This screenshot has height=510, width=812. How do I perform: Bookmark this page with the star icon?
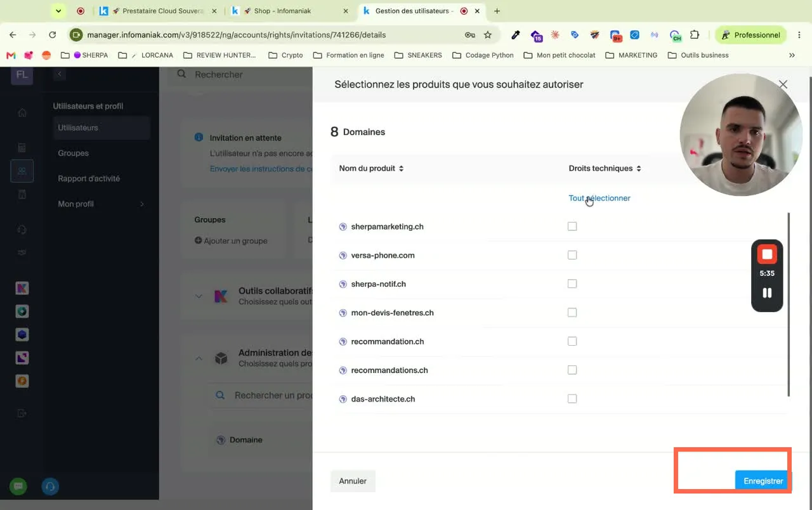point(487,35)
